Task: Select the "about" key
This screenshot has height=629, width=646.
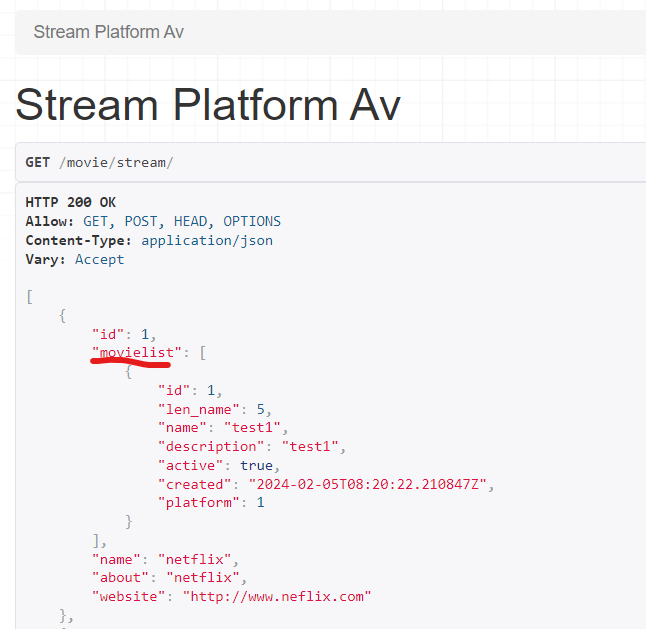Action: (120, 578)
